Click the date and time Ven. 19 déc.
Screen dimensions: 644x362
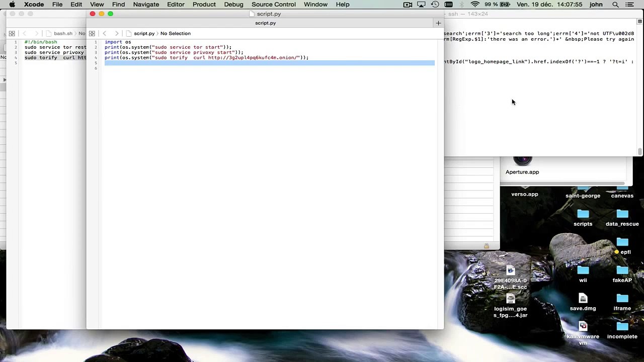(549, 5)
